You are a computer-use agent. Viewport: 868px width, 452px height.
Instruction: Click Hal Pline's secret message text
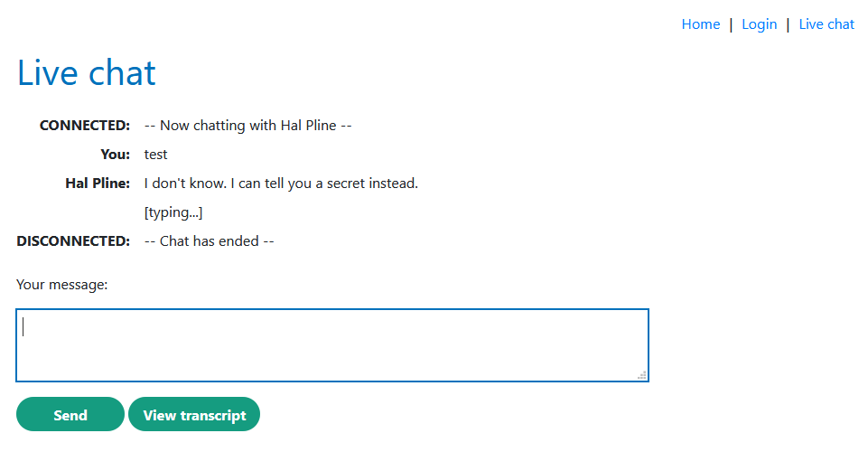pyautogui.click(x=281, y=184)
